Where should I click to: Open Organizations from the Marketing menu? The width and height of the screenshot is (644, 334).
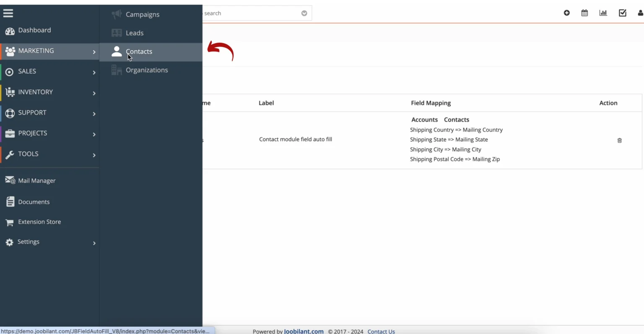point(146,70)
